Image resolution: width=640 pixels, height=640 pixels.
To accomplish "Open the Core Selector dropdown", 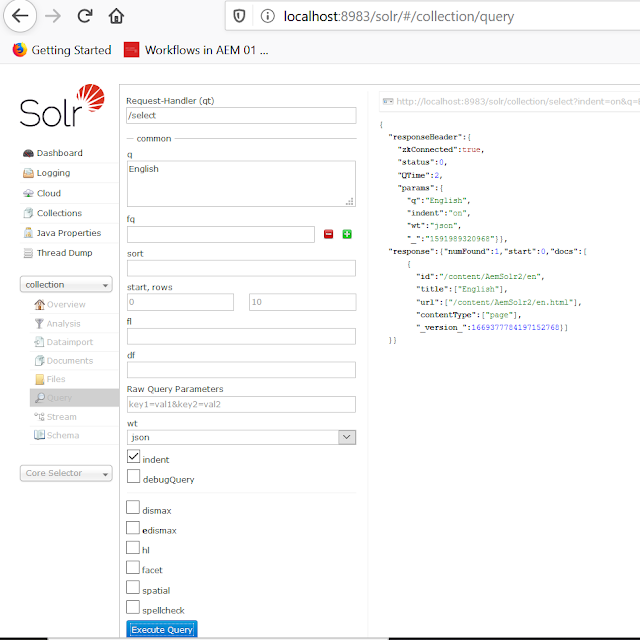I will [x=66, y=473].
